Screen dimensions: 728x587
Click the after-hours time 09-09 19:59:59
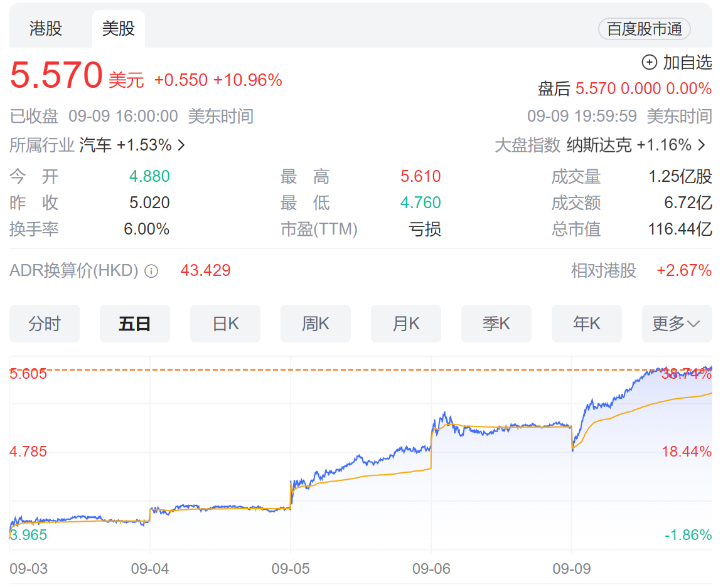point(582,116)
